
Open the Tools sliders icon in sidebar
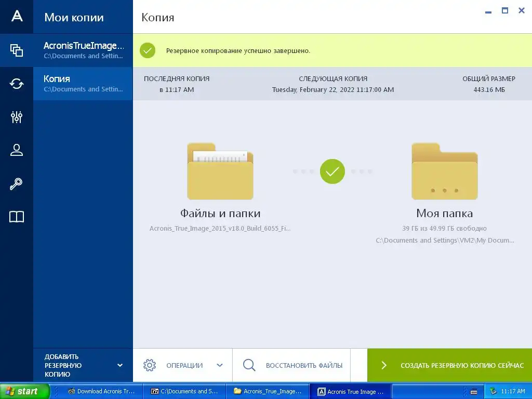(17, 117)
